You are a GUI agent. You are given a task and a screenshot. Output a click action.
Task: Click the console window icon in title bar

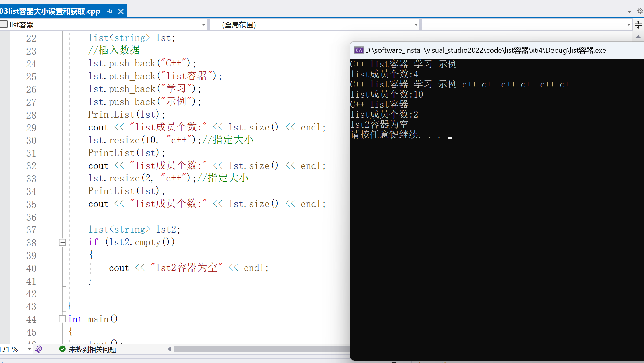pyautogui.click(x=359, y=50)
